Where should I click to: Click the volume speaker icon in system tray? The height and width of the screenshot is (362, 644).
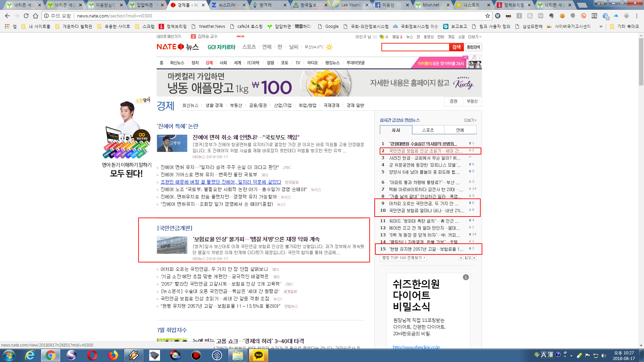tap(604, 355)
